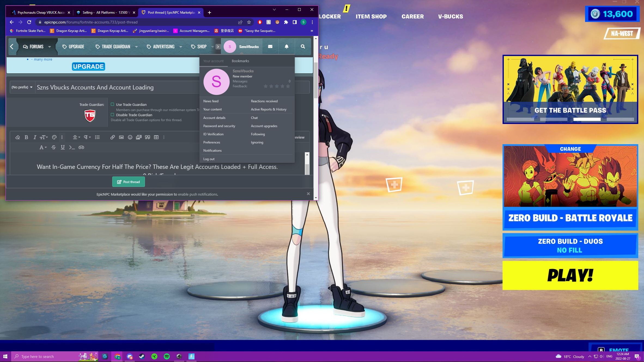Toggle bold formatting in the editor
Screen dimensions: 644x362
pyautogui.click(x=26, y=137)
